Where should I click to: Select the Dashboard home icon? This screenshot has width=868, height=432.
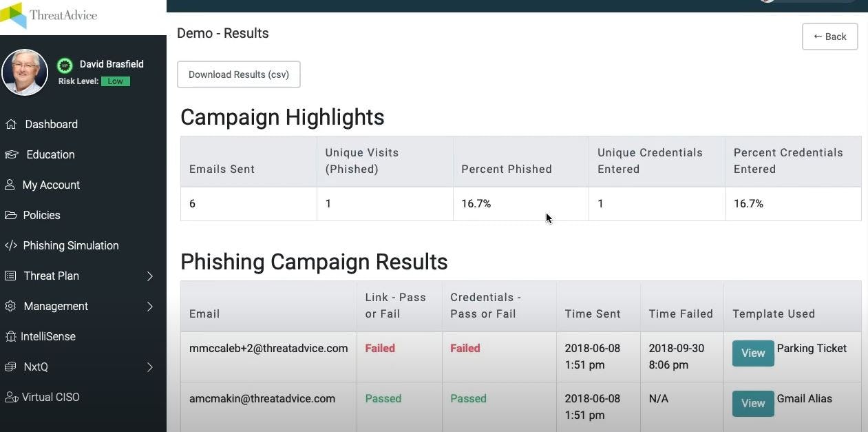pos(11,124)
